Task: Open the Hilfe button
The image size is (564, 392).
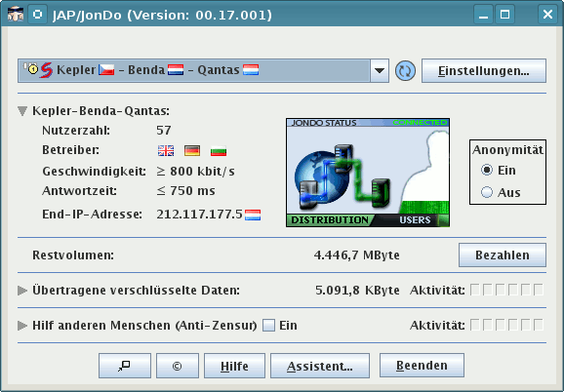Action: [x=234, y=366]
